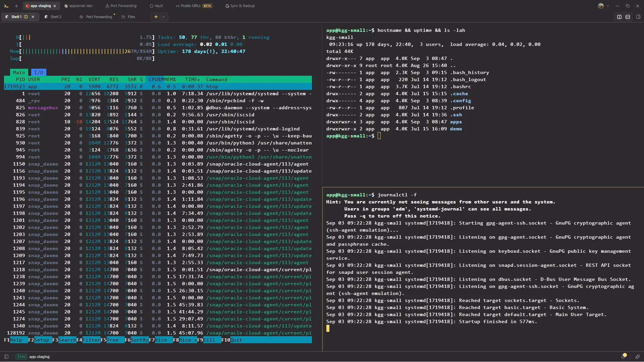Toggle the right side panel icon
The width and height of the screenshot is (644, 362).
[x=638, y=17]
